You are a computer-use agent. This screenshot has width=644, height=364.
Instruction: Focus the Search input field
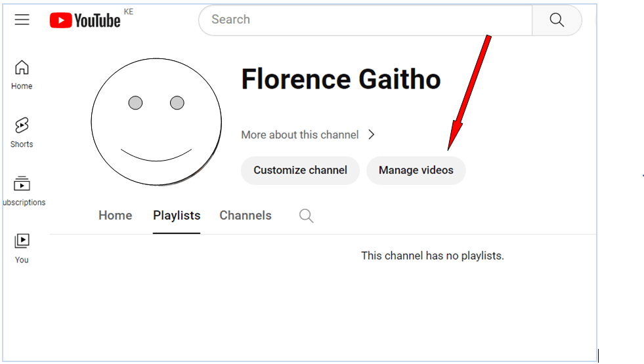(366, 20)
